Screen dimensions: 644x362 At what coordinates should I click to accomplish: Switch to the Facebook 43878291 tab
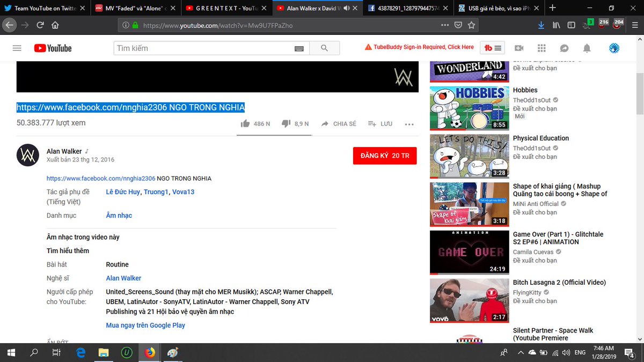408,8
